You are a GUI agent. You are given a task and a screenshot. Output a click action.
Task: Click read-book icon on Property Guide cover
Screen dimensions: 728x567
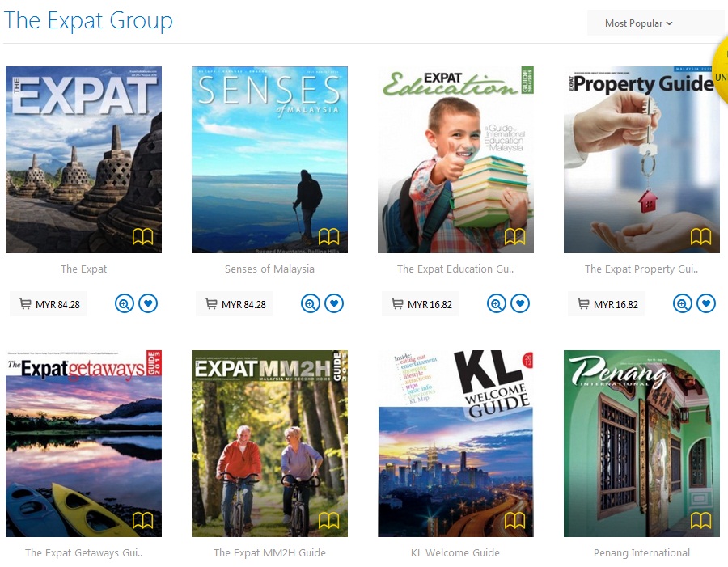700,236
